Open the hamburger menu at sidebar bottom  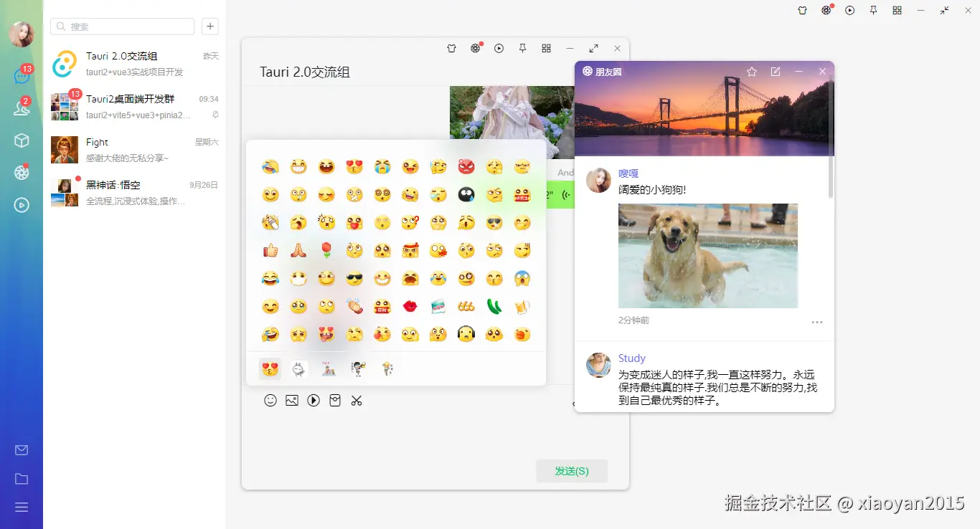pos(22,507)
